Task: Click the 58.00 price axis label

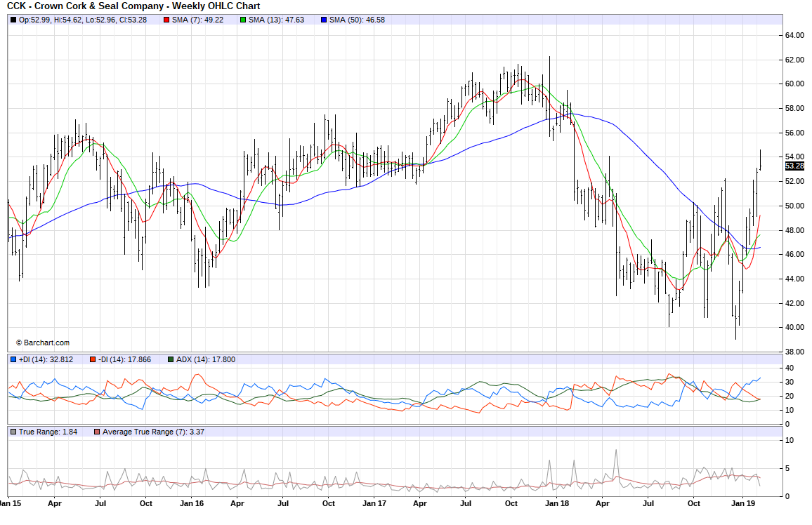Action: [794, 108]
